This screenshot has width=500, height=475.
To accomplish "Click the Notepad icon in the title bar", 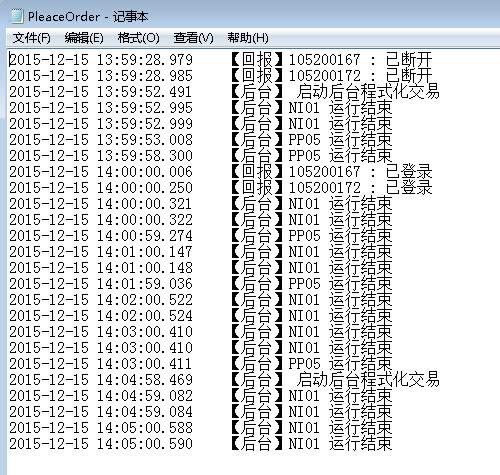I will [17, 16].
